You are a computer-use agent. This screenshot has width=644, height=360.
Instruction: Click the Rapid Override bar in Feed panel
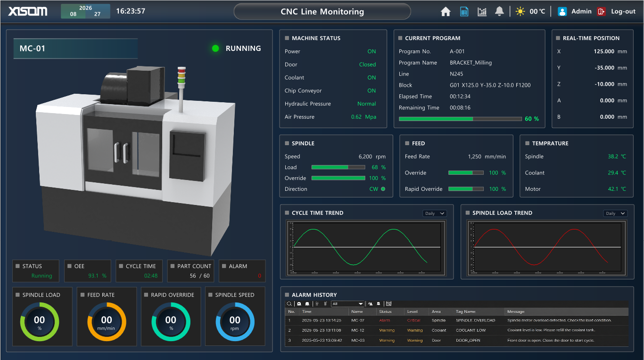point(466,189)
